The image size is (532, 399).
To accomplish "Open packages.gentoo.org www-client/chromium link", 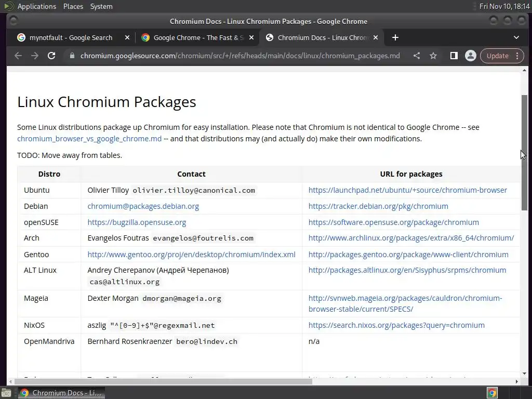I will coord(408,255).
